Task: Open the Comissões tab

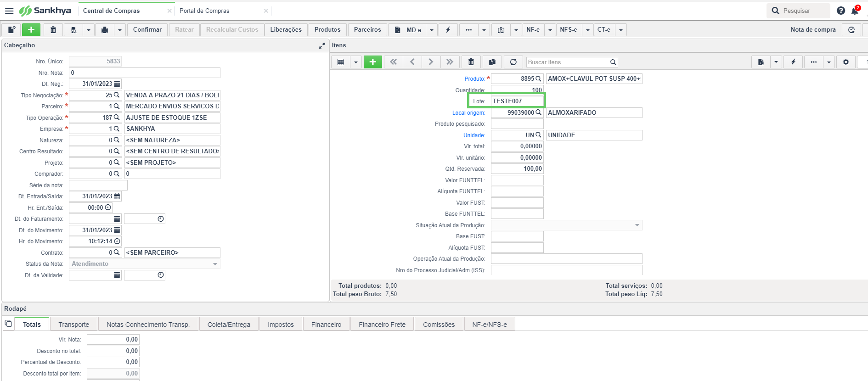Action: 439,324
